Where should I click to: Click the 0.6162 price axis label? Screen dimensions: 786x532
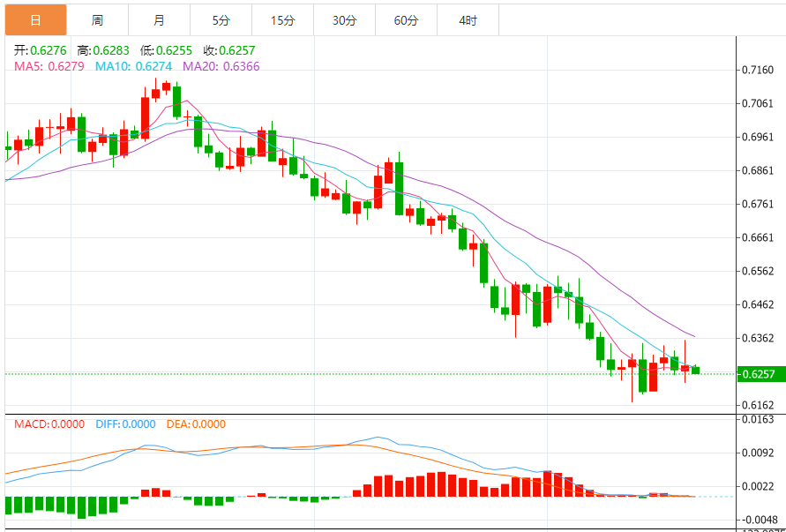click(758, 405)
